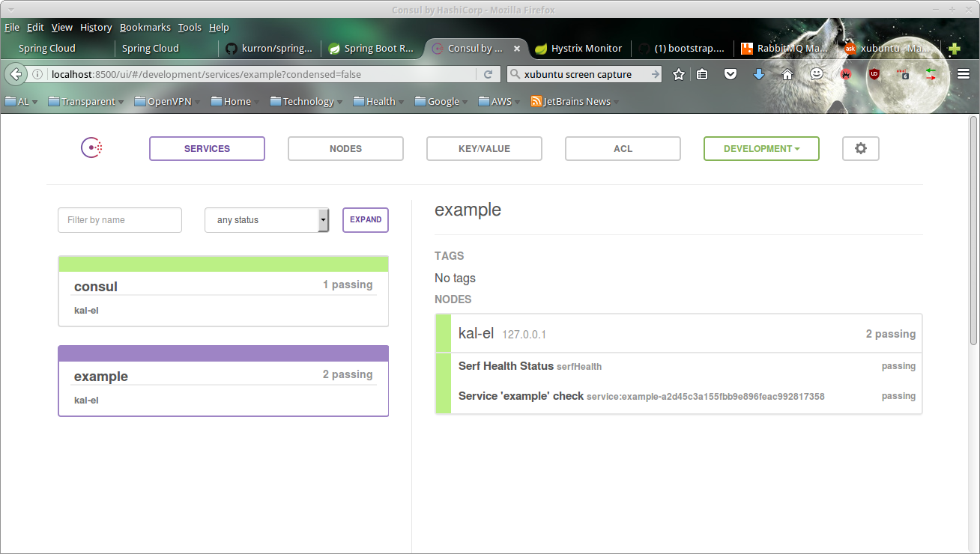980x554 pixels.
Task: Click the Consul logo icon
Action: (91, 148)
